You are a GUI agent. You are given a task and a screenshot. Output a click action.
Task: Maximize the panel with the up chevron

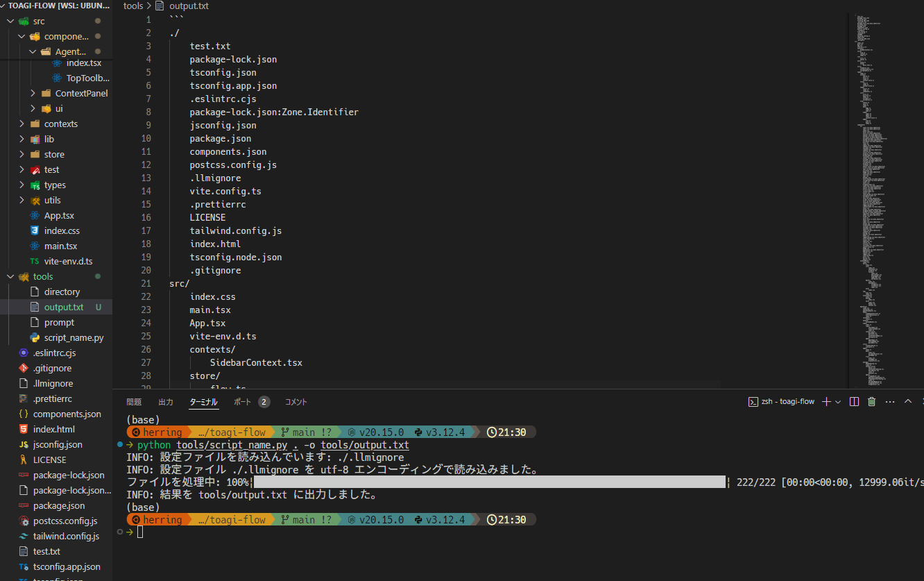point(907,402)
